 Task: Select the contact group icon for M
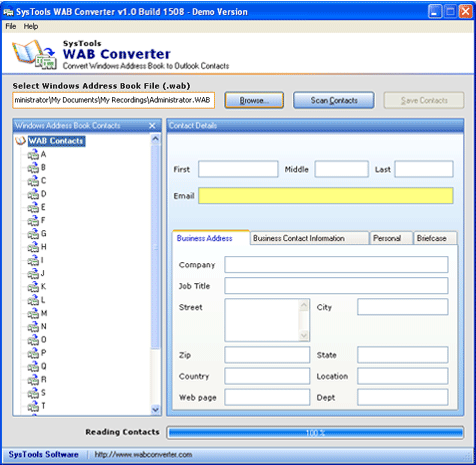point(33,313)
